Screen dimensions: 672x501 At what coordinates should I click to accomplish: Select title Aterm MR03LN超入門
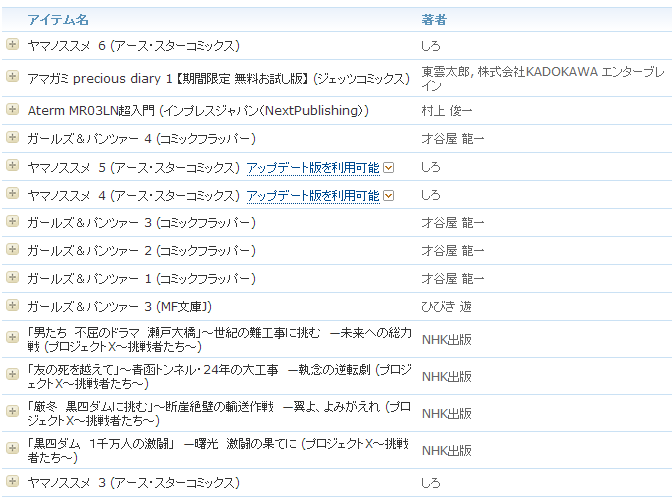[198, 111]
